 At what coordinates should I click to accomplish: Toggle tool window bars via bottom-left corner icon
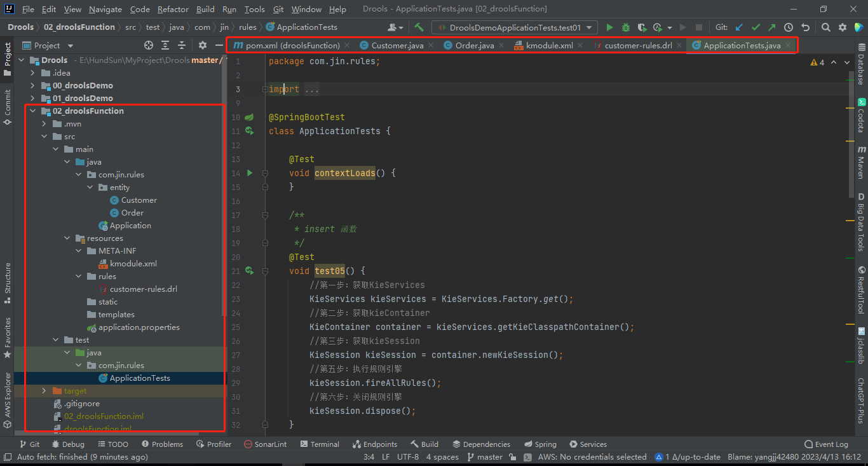[8, 456]
